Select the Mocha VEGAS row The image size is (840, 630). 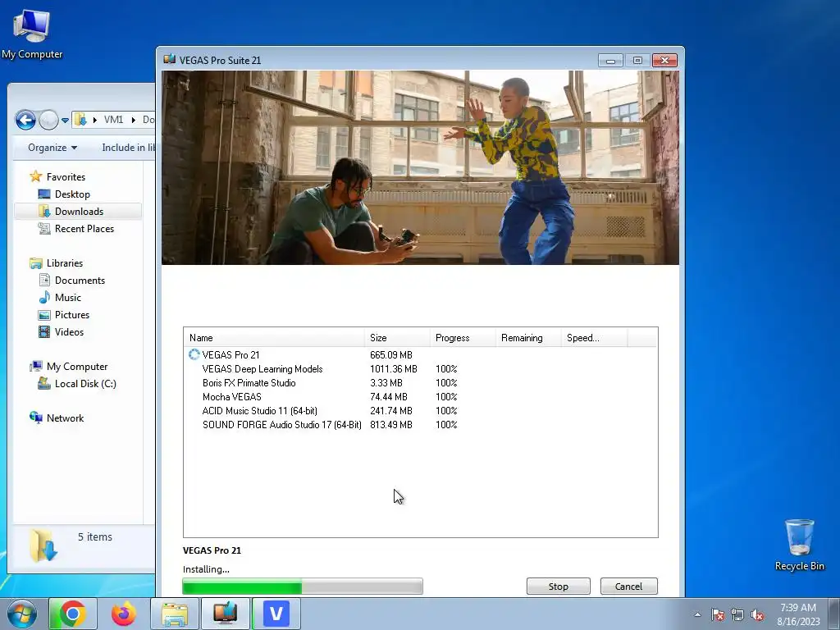point(421,396)
